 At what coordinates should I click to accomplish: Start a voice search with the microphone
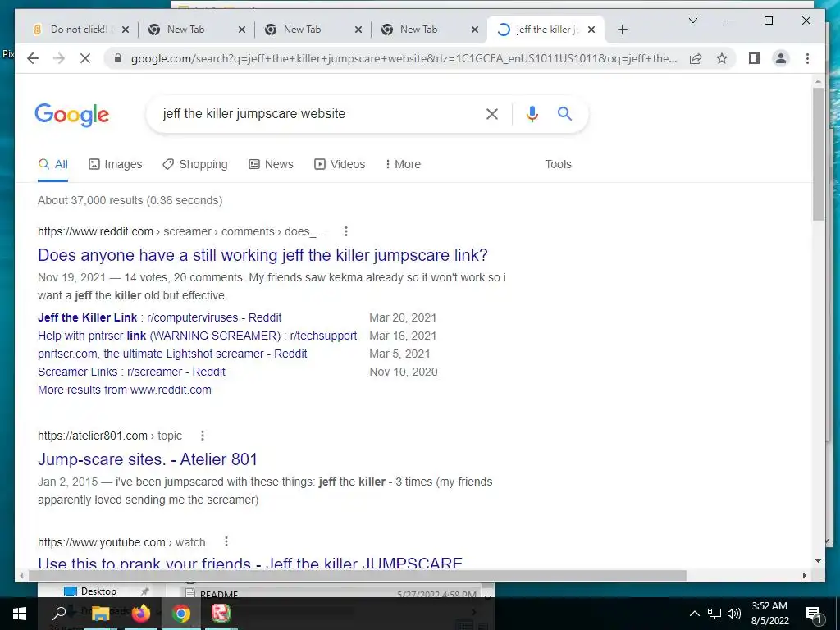tap(532, 113)
